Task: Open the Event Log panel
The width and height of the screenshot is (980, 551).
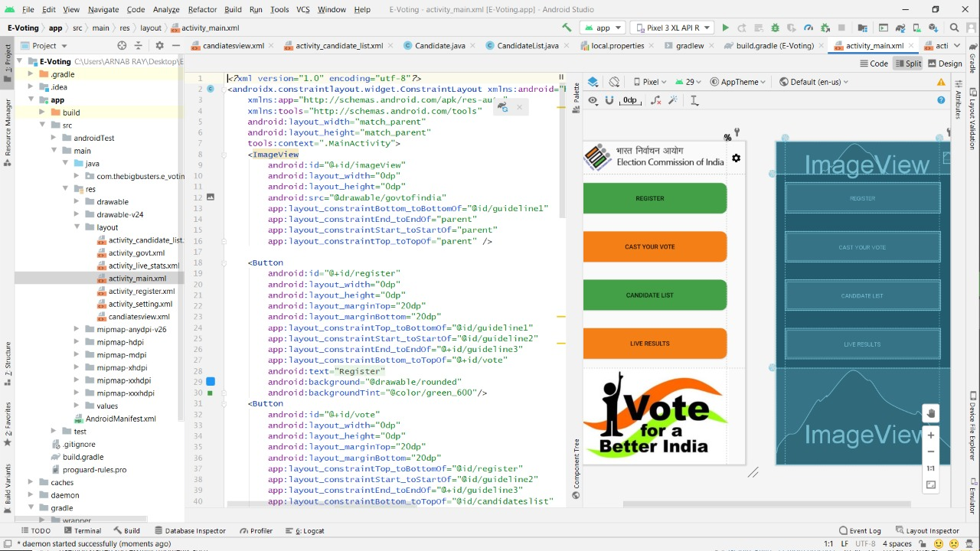Action: [859, 530]
